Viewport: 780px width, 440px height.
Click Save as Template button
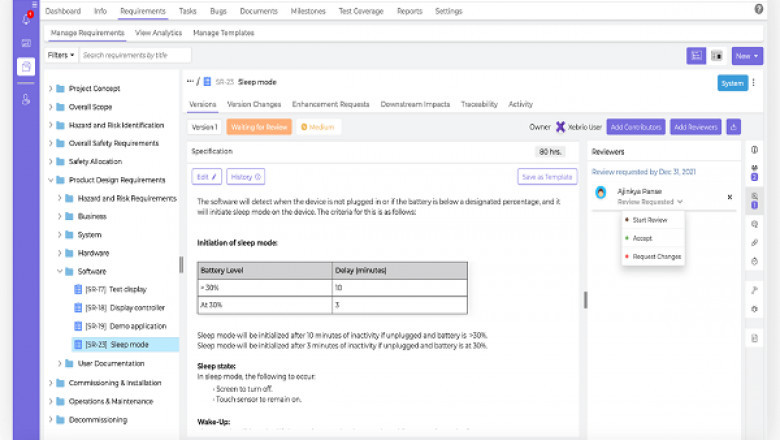pos(547,176)
